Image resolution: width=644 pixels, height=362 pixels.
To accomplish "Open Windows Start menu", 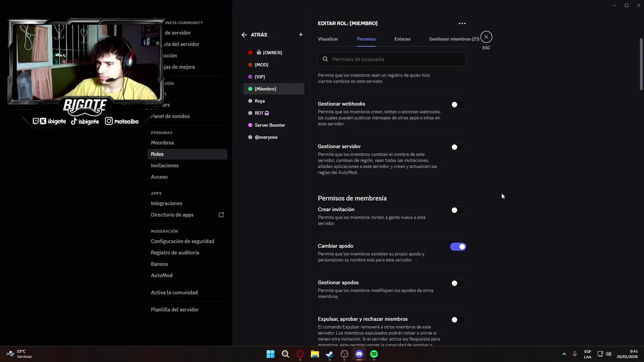I will (x=270, y=354).
